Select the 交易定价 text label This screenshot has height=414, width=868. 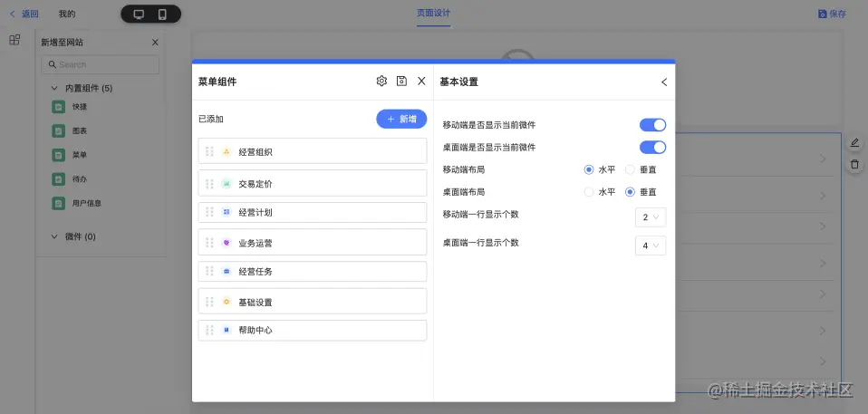[256, 184]
